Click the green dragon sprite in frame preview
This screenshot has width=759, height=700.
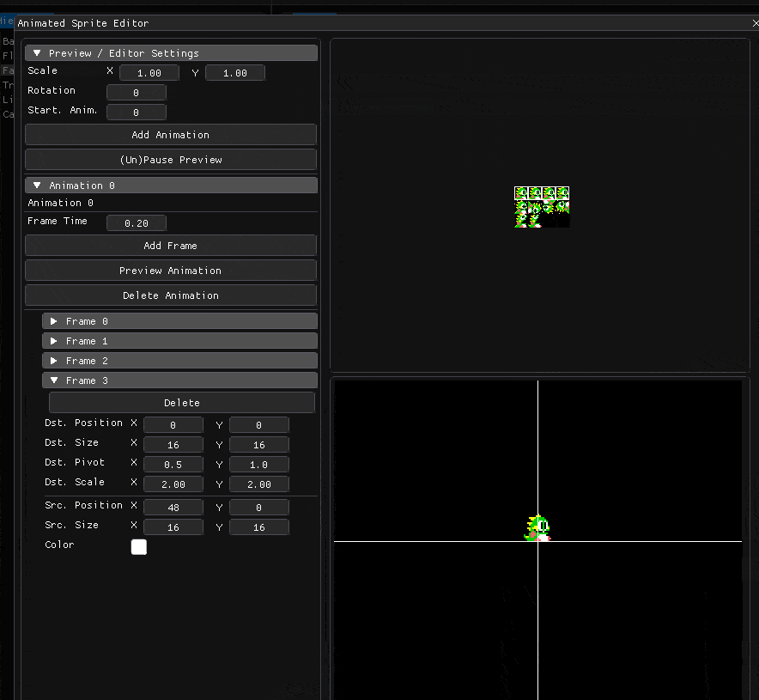[x=537, y=527]
